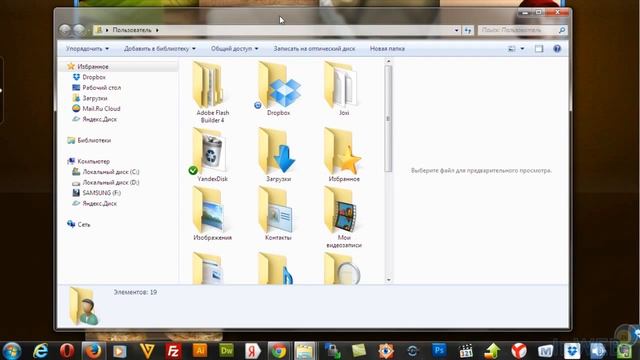Viewport: 640px width, 360px height.
Task: Launch Opera browser from the taskbar
Action: pos(67,351)
